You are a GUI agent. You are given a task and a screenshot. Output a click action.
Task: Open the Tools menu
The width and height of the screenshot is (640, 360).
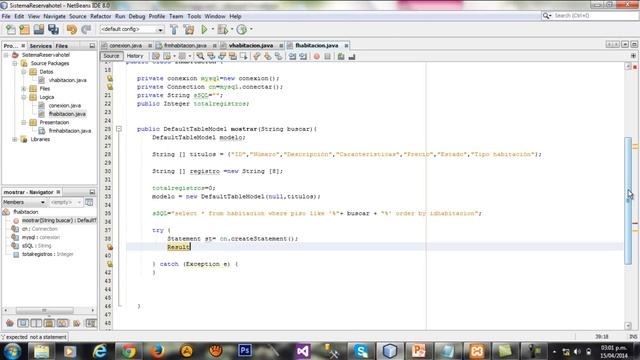(x=194, y=16)
